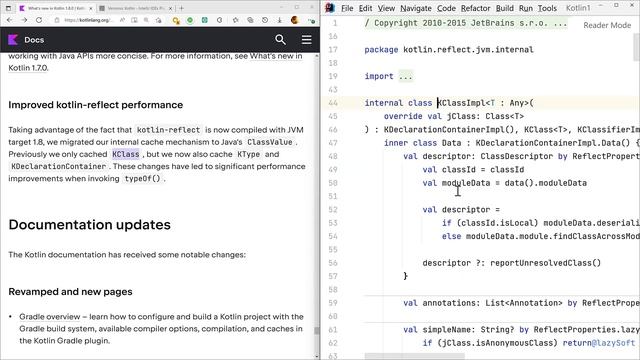Click the typeOf() code word in docs
The image size is (640, 360).
[142, 178]
